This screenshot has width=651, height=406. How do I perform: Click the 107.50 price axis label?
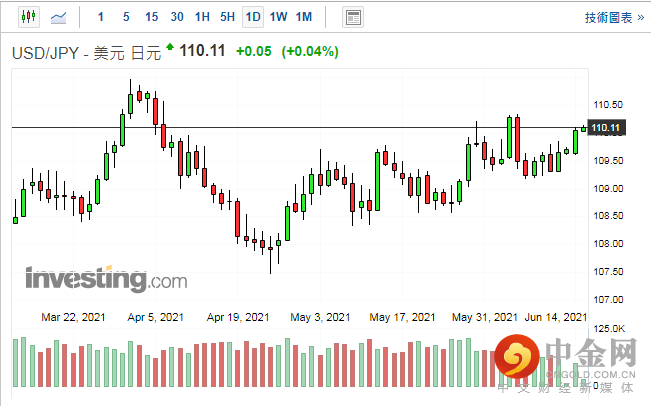(608, 272)
